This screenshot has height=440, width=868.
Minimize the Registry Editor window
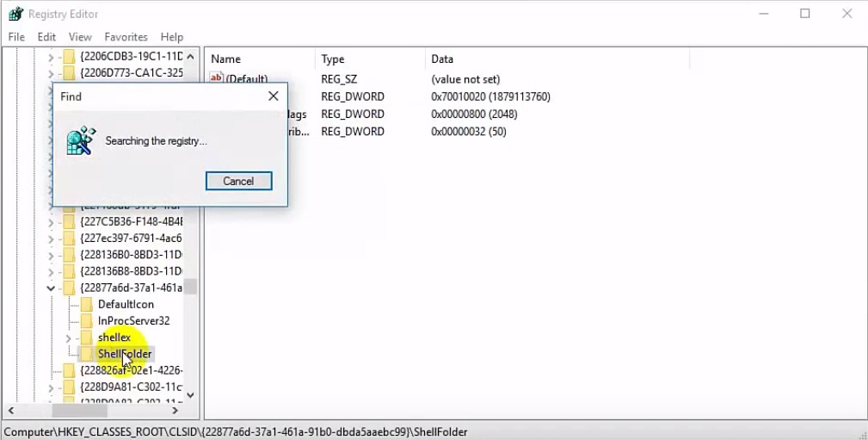click(764, 14)
